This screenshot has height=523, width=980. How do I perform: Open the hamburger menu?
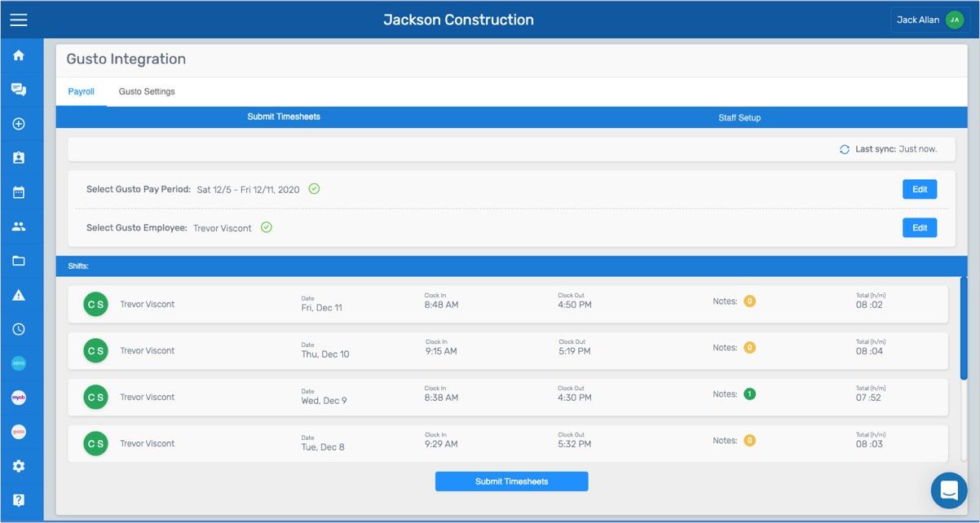[x=19, y=20]
